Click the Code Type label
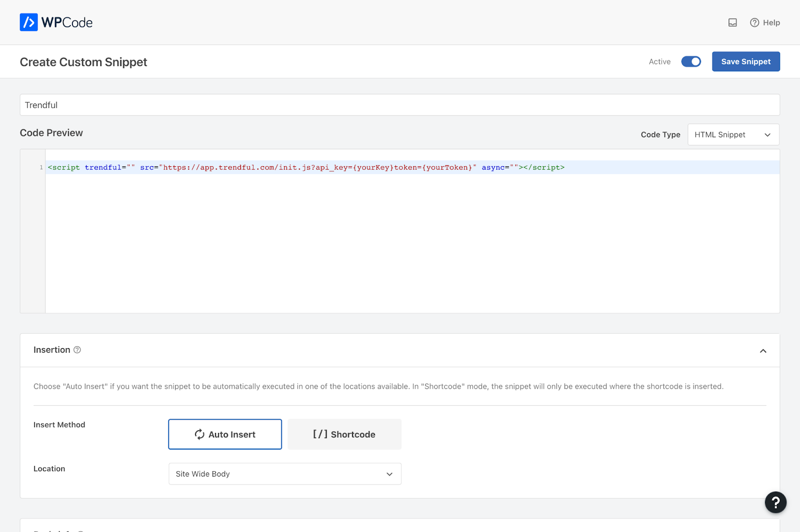The width and height of the screenshot is (800, 532). [660, 134]
